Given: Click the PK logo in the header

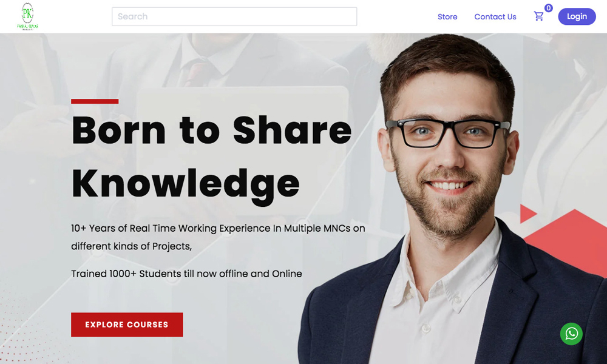Looking at the screenshot, I should coord(27,16).
